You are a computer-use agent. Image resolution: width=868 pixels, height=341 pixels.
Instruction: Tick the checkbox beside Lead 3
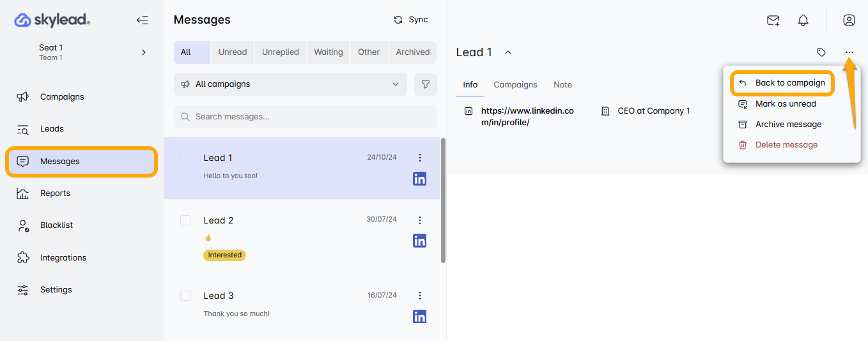185,296
